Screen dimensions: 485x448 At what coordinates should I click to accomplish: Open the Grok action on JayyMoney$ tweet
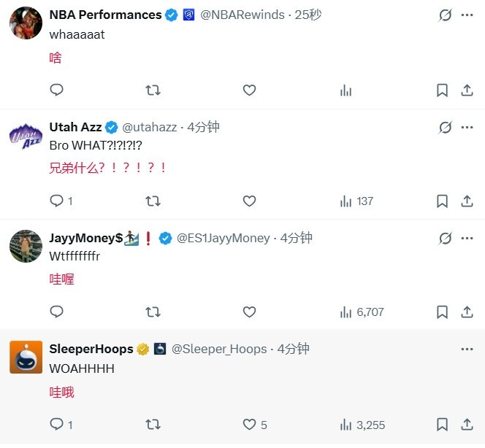(445, 238)
